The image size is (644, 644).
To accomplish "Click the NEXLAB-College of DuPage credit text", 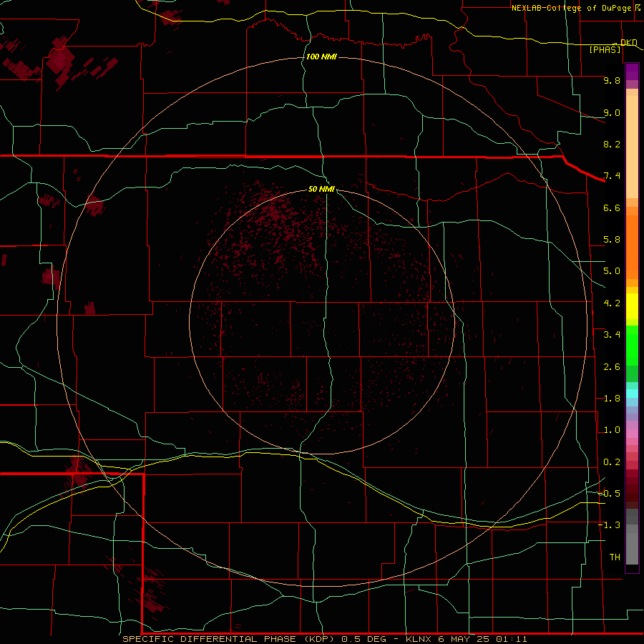I will 571,8.
